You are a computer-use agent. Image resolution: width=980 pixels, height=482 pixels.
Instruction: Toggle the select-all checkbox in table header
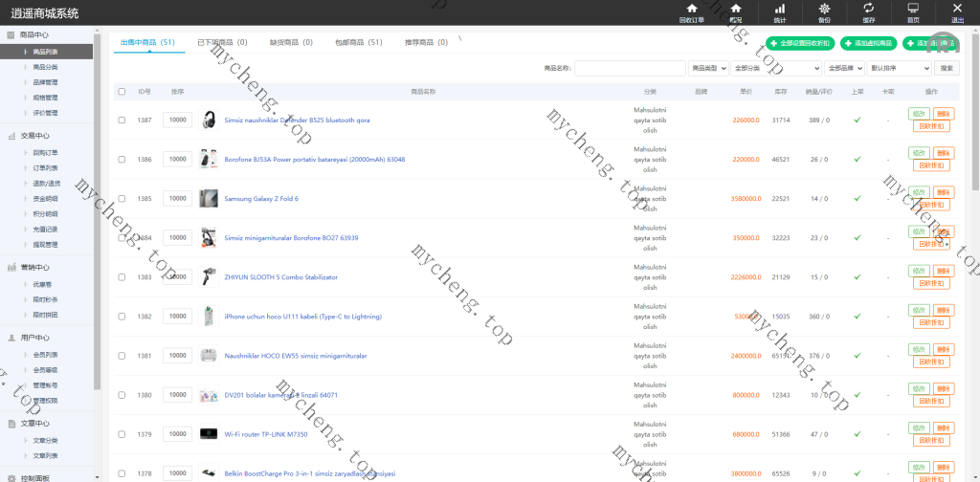pyautogui.click(x=122, y=92)
